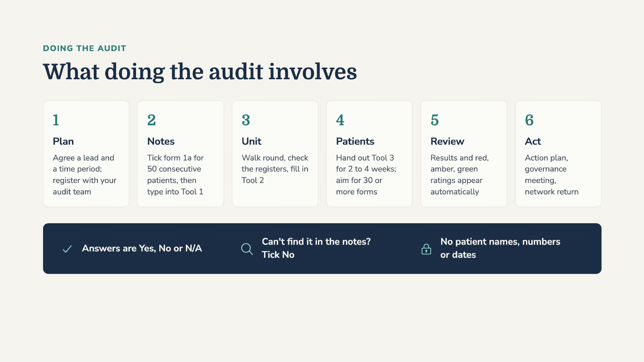644x362 pixels.
Task: Click the step number 6
Action: pos(529,120)
